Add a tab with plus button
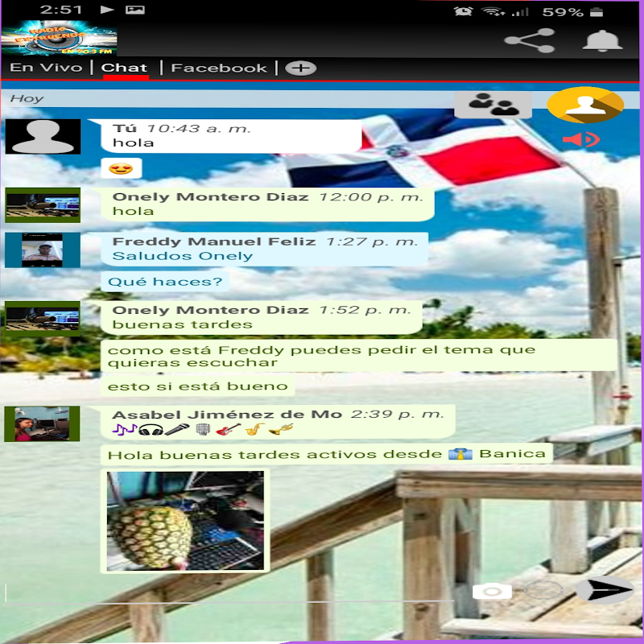The image size is (644, 644). [300, 68]
